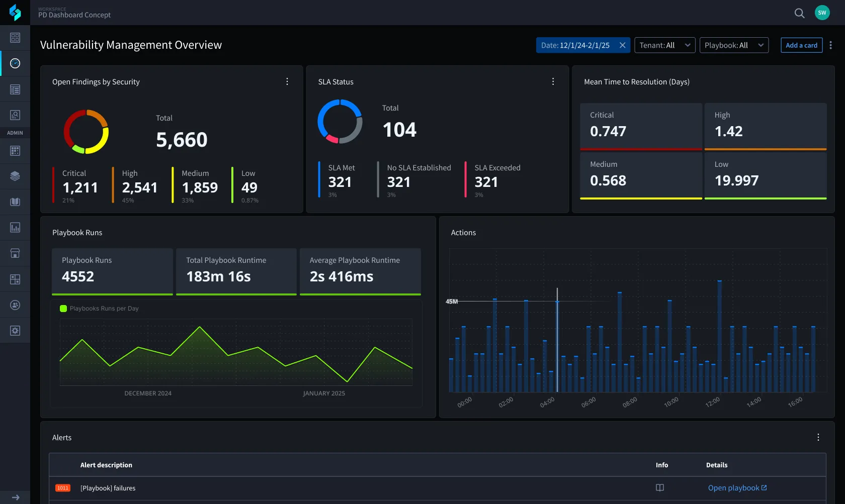Click the PD Dashboard Concept workspace name
Screen dimensions: 845x504
(74, 15)
